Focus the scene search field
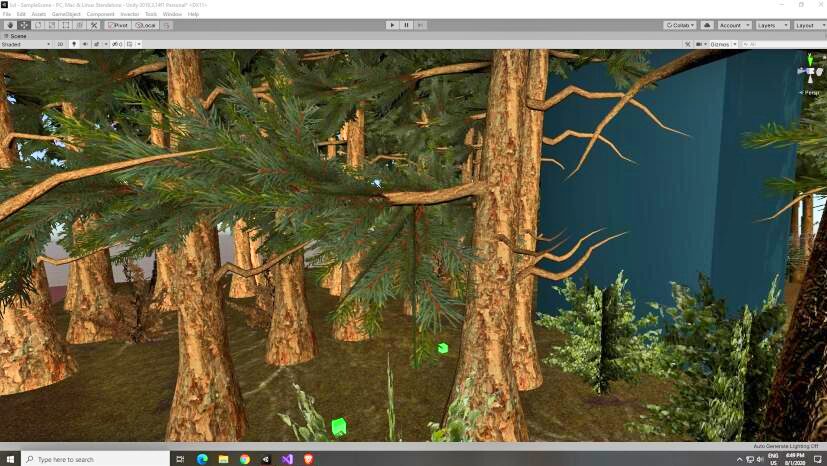 (x=783, y=44)
